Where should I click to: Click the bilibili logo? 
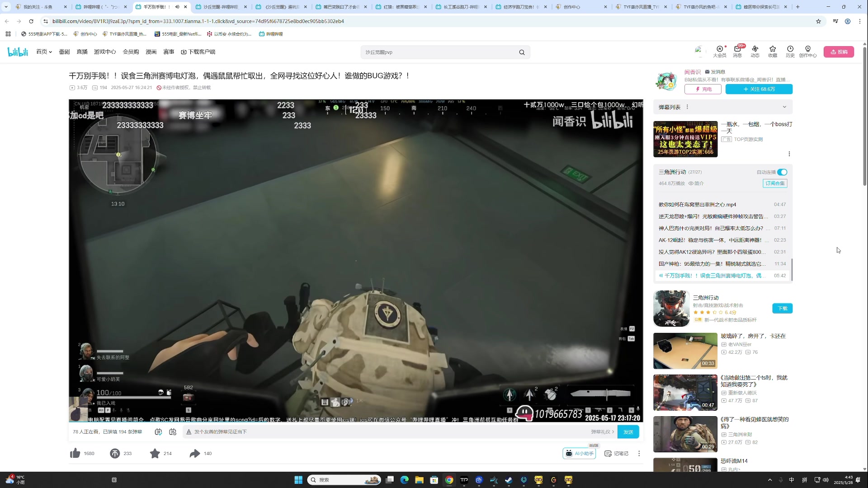[18, 52]
